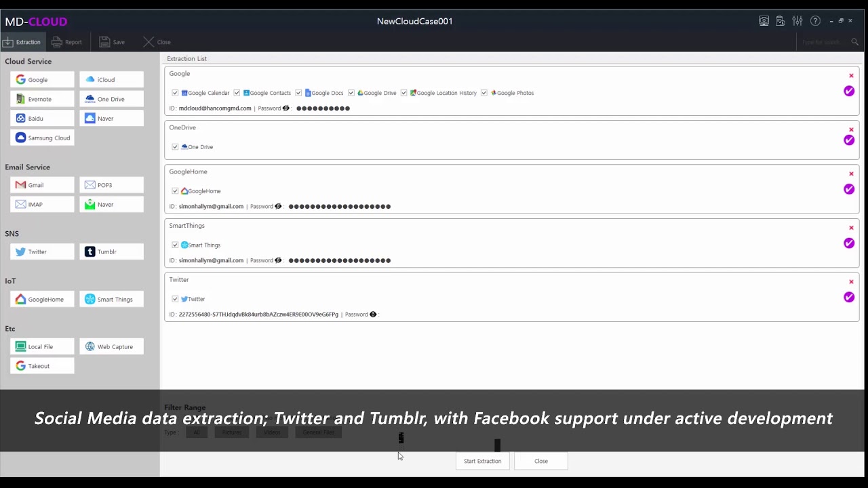Screen dimensions: 868x488
Task: Uncheck Google Drive checkbox
Action: coord(351,93)
